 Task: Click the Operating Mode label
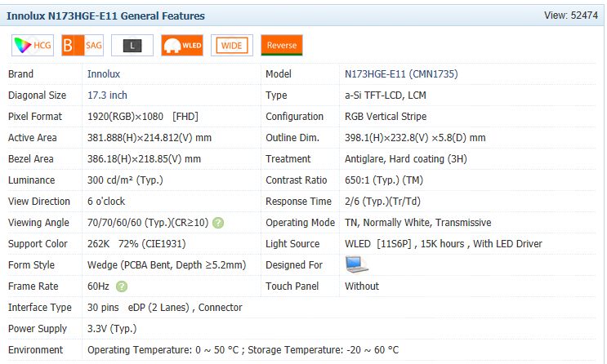tap(300, 223)
